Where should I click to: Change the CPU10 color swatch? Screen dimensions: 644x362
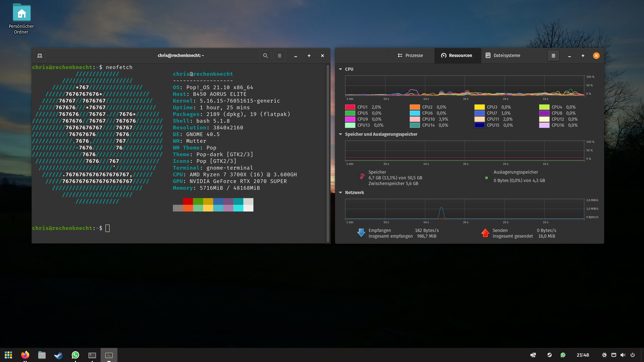pyautogui.click(x=415, y=119)
